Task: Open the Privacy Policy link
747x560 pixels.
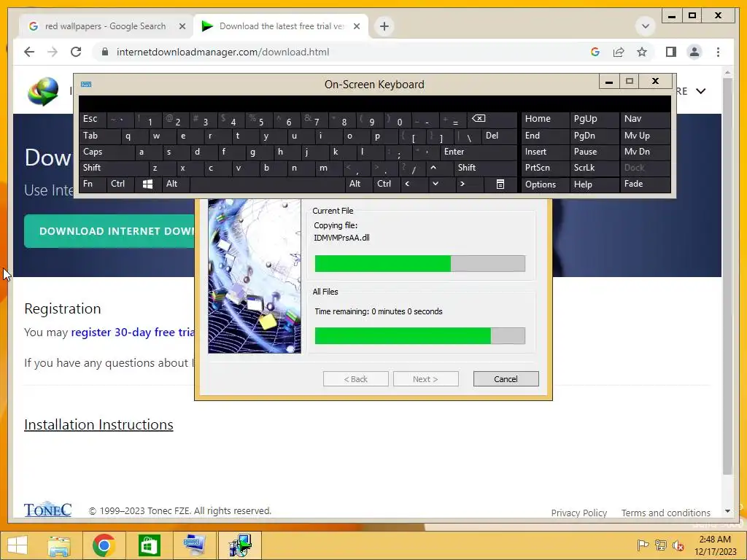Action: click(578, 513)
